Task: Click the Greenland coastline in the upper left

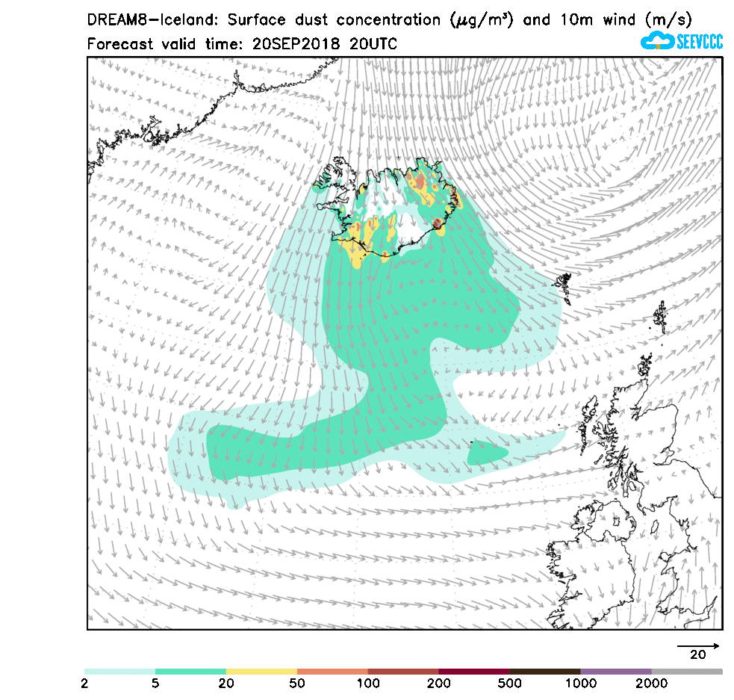Action: [x=187, y=120]
